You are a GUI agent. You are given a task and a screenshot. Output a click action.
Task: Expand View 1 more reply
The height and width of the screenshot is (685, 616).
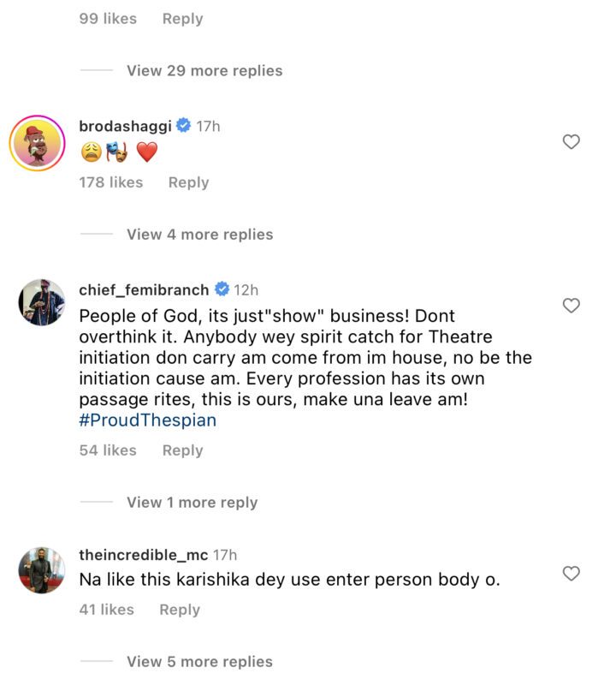192,502
